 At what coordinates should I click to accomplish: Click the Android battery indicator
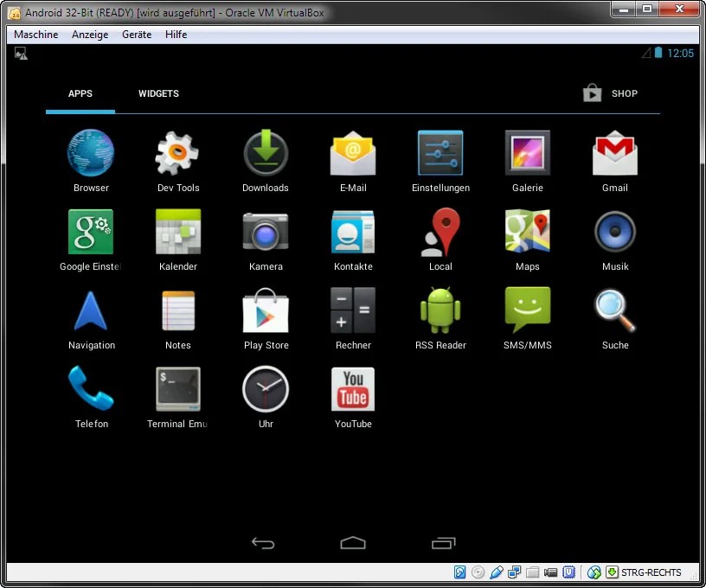pyautogui.click(x=658, y=53)
